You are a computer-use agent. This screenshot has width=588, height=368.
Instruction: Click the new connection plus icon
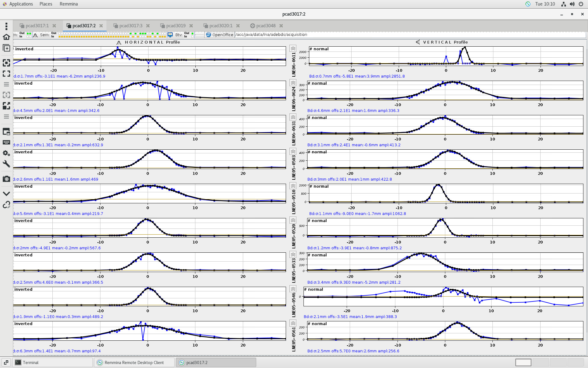6,48
